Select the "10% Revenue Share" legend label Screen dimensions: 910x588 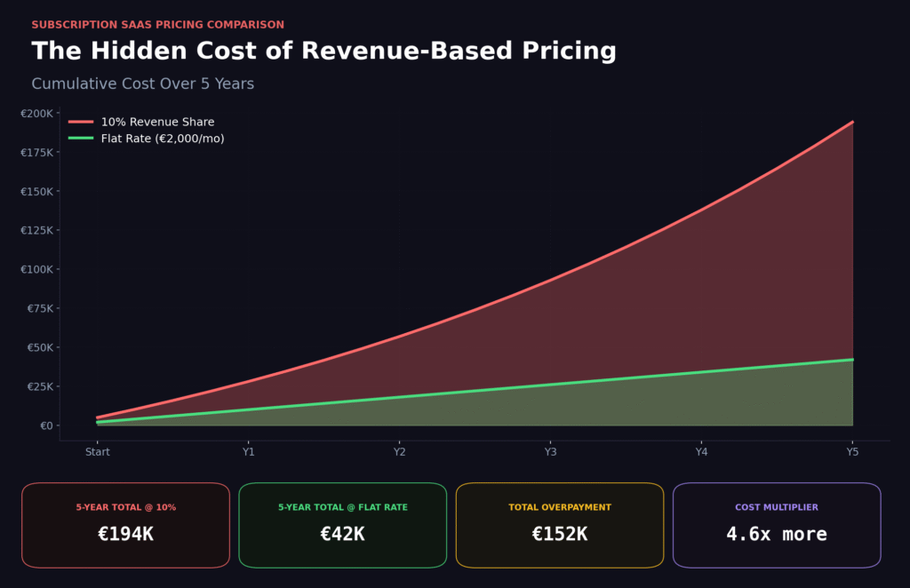(157, 122)
